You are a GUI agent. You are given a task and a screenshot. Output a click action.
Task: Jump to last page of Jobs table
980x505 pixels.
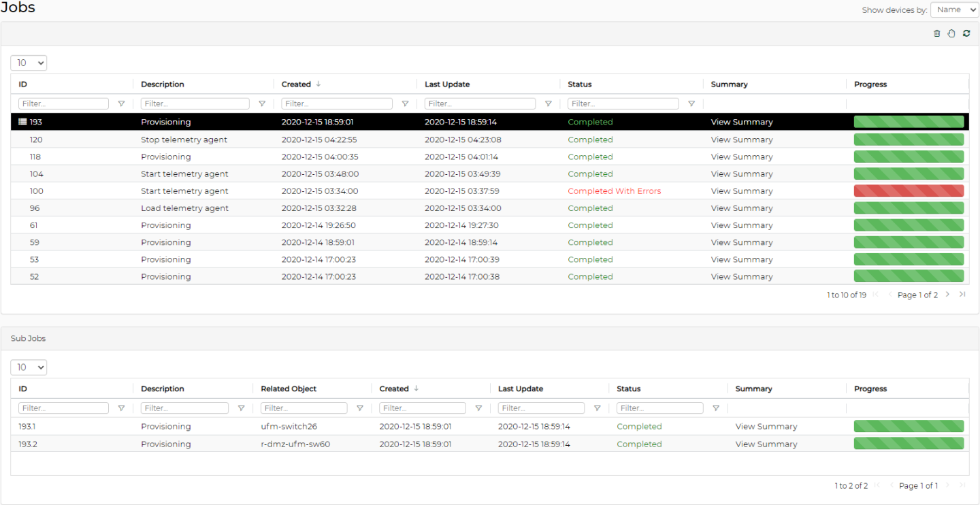point(962,295)
